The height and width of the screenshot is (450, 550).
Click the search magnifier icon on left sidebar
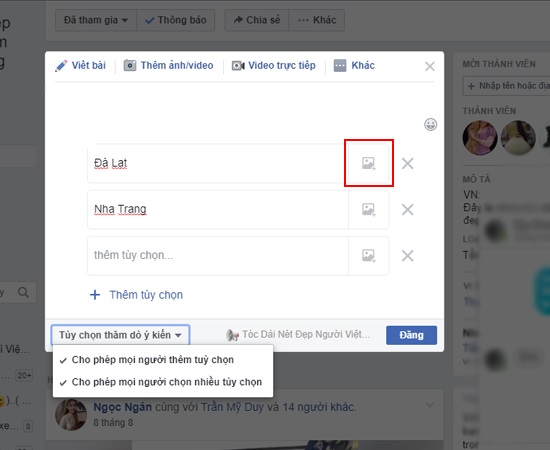click(x=24, y=292)
